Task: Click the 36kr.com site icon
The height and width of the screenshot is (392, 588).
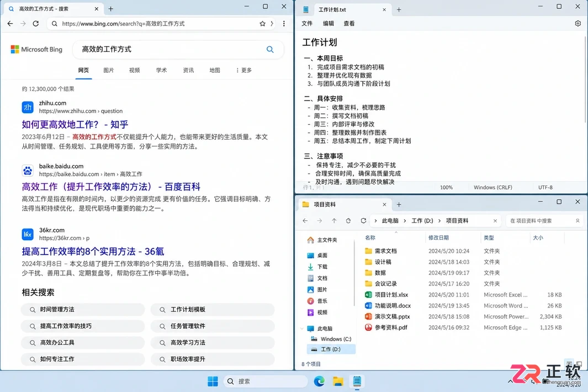Action: point(28,235)
